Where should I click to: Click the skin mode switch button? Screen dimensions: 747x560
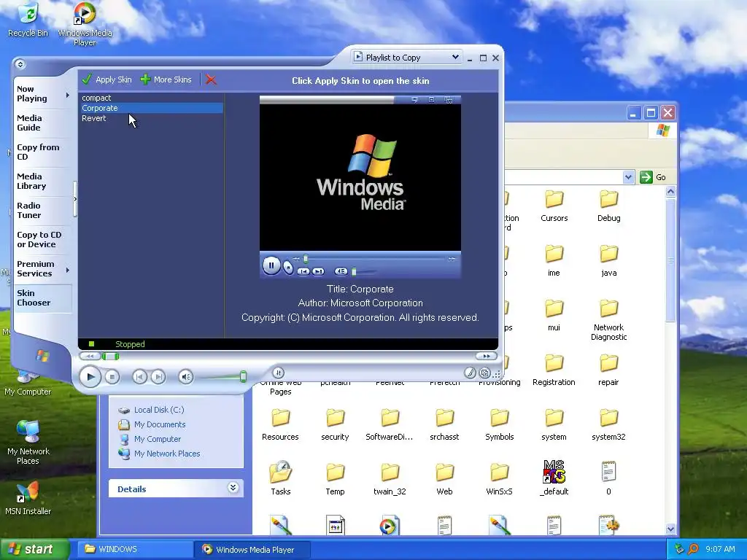(484, 373)
